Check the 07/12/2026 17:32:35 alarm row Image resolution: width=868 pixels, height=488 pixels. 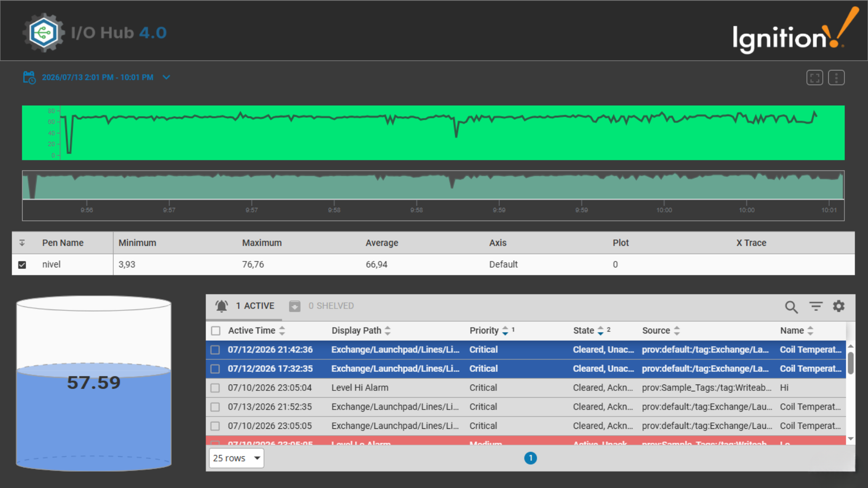coord(215,369)
